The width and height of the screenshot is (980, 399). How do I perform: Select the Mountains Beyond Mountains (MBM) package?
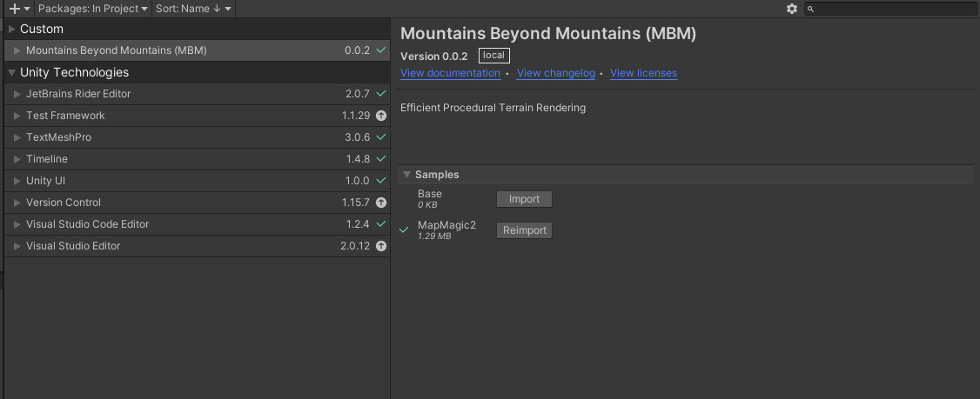pyautogui.click(x=198, y=50)
